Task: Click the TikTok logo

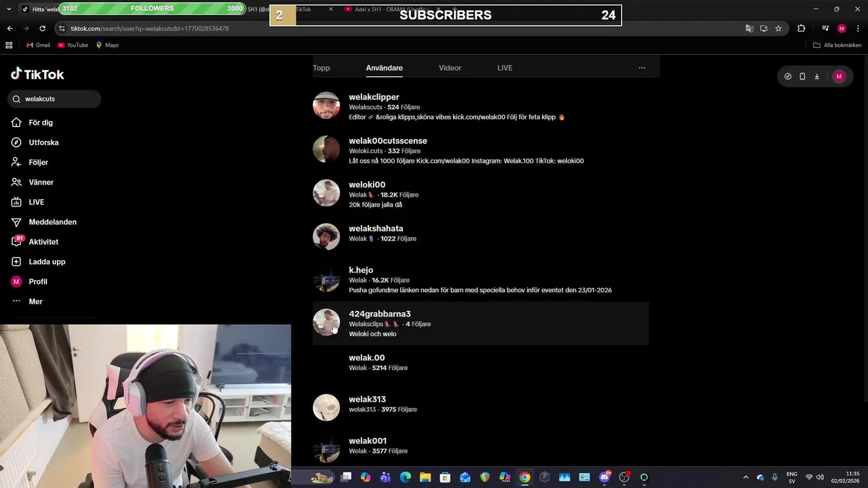Action: (37, 74)
